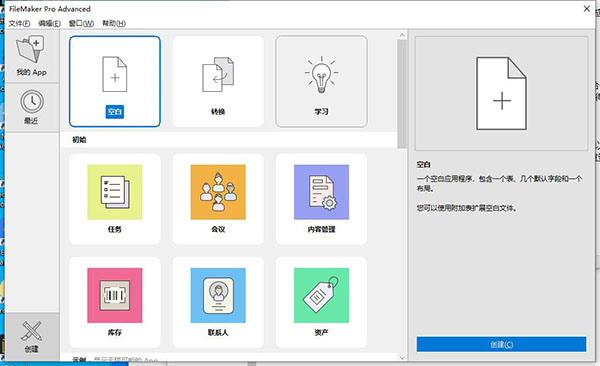Choose the 转换 convert file option
This screenshot has width=600, height=366.
point(218,81)
